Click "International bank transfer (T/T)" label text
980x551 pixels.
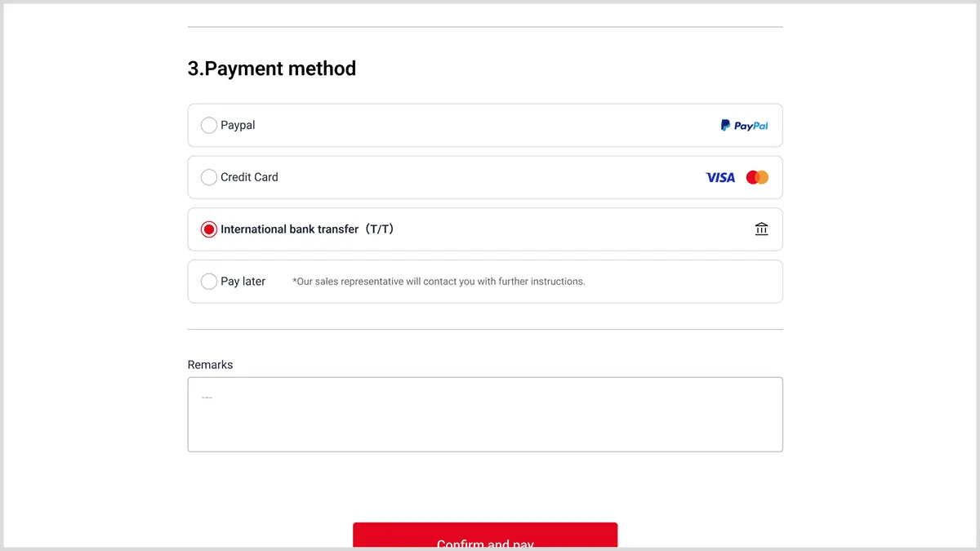coord(307,229)
